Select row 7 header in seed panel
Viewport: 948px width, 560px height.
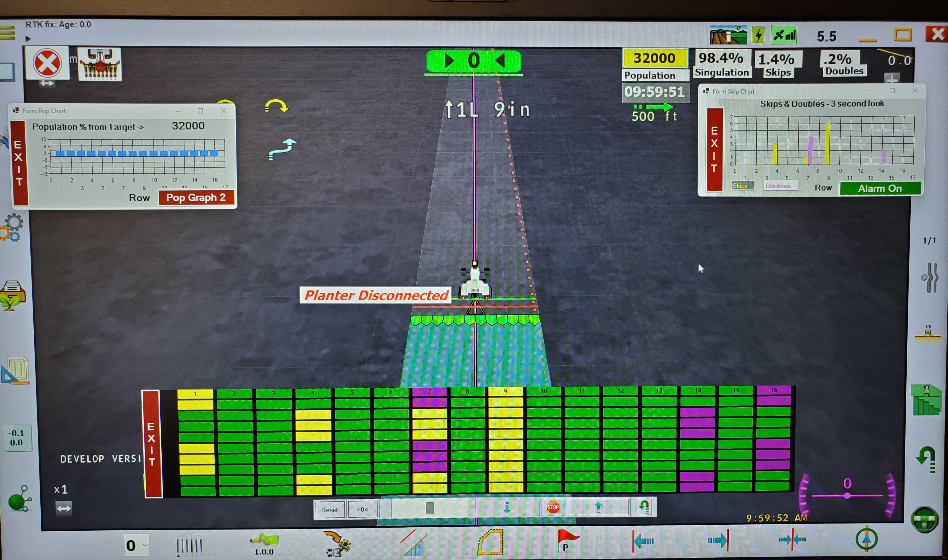pyautogui.click(x=430, y=392)
